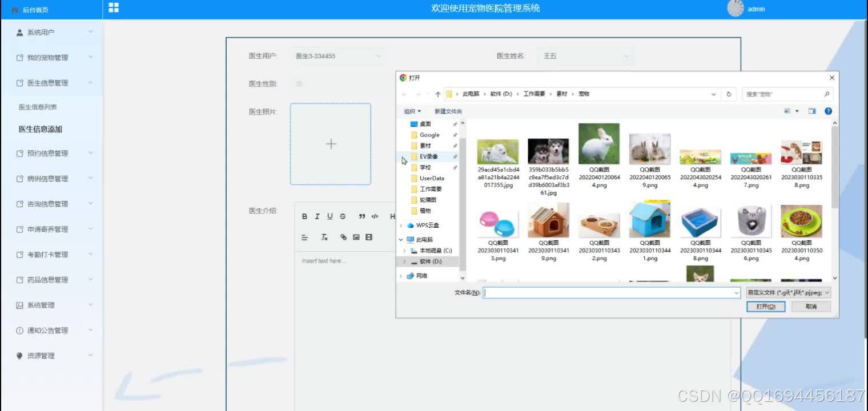Viewport: 868px width, 411px height.
Task: Select 网络 in the navigation tree
Action: point(421,276)
